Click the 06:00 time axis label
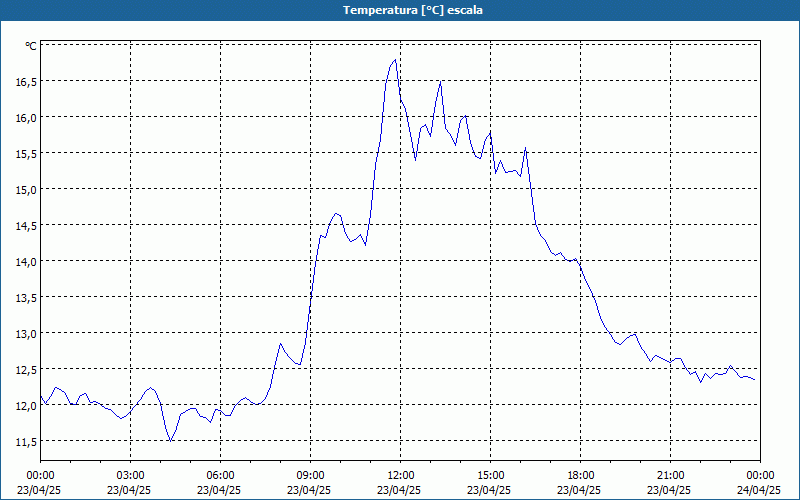 coord(220,476)
